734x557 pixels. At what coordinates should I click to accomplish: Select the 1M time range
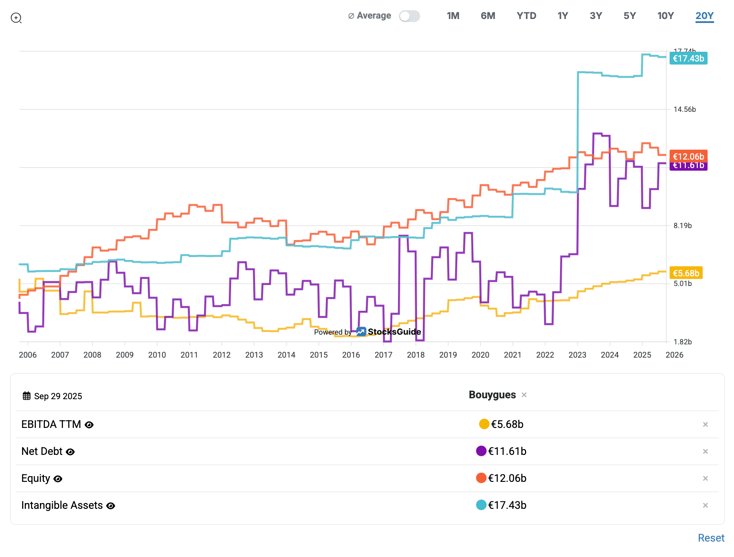[x=453, y=16]
